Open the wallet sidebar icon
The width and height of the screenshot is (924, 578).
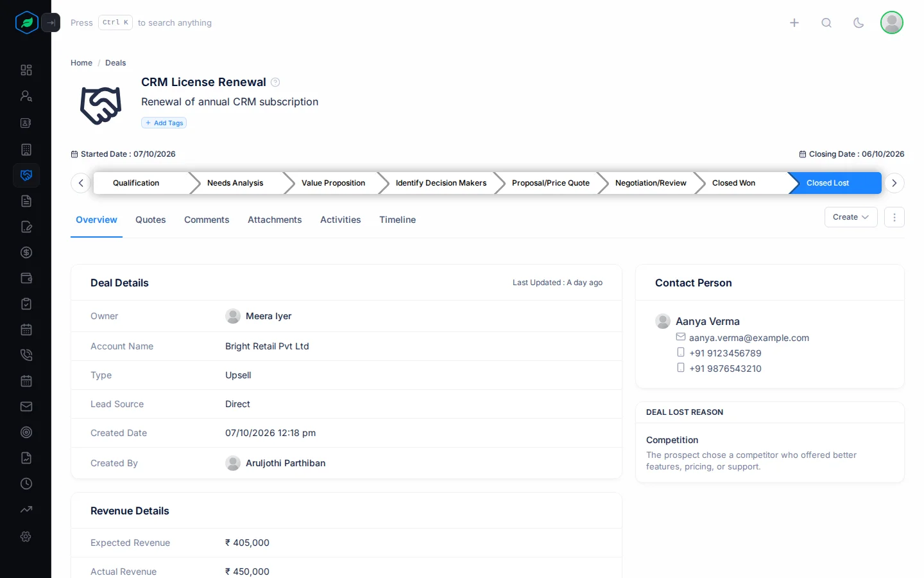click(26, 278)
